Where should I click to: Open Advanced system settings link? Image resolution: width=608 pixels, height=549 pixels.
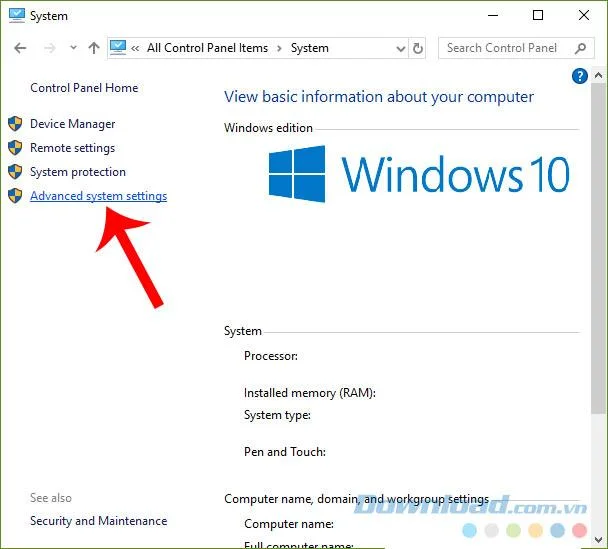click(98, 196)
